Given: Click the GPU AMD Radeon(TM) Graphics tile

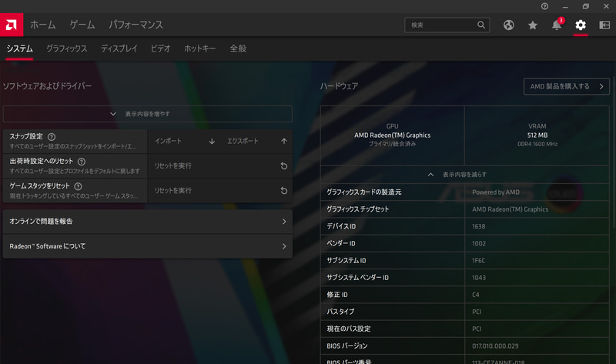Looking at the screenshot, I should point(393,135).
